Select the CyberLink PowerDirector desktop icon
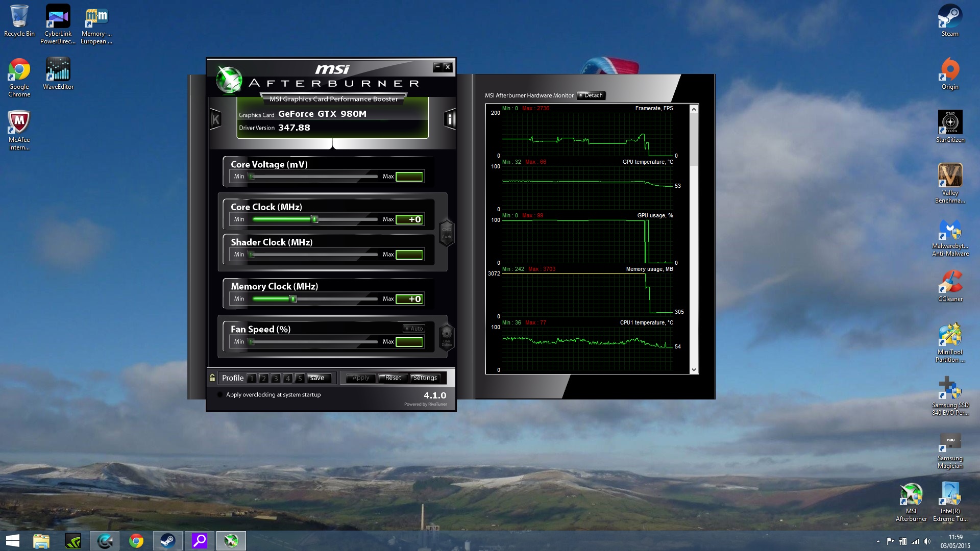The height and width of the screenshot is (551, 980). [x=58, y=24]
